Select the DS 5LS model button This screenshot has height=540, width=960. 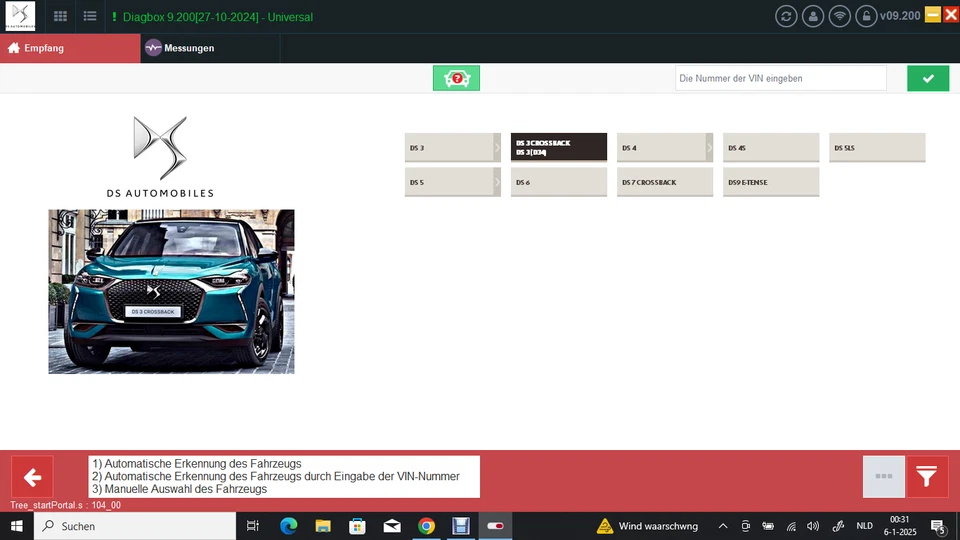pyautogui.click(x=877, y=148)
